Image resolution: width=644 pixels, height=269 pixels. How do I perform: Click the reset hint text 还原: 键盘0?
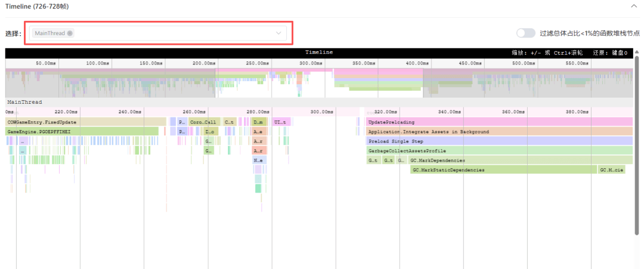(x=611, y=52)
